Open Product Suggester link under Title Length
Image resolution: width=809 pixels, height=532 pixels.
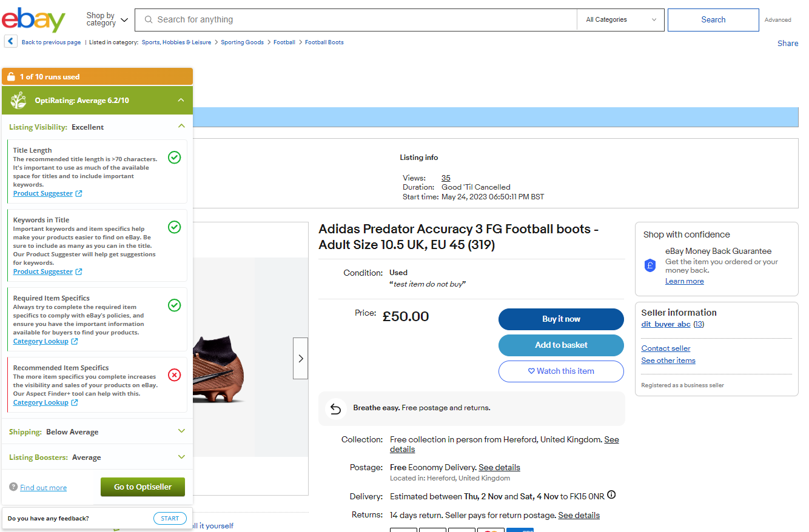point(43,194)
